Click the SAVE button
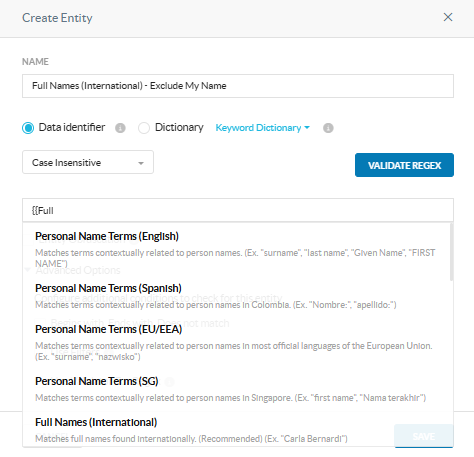 [424, 436]
